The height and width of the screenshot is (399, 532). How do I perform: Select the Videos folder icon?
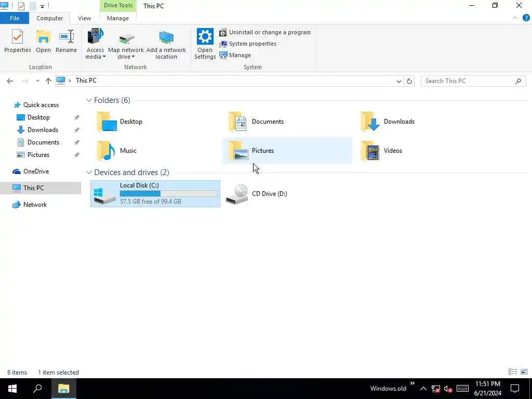coord(370,151)
